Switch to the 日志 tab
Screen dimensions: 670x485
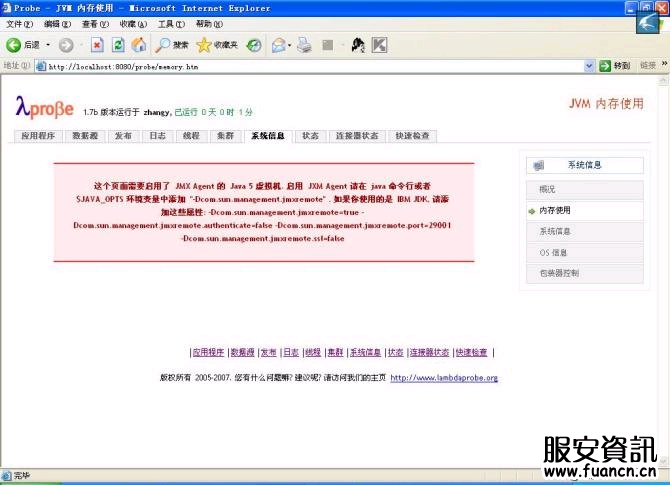click(157, 136)
